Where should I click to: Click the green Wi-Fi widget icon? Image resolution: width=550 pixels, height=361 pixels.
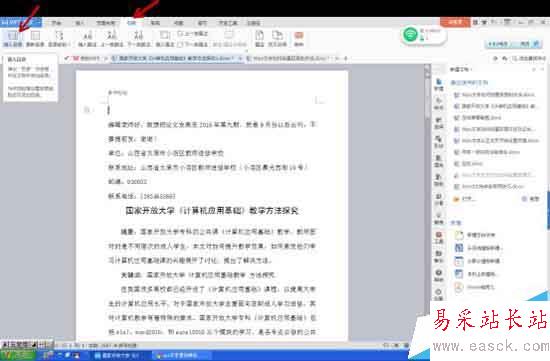click(410, 34)
